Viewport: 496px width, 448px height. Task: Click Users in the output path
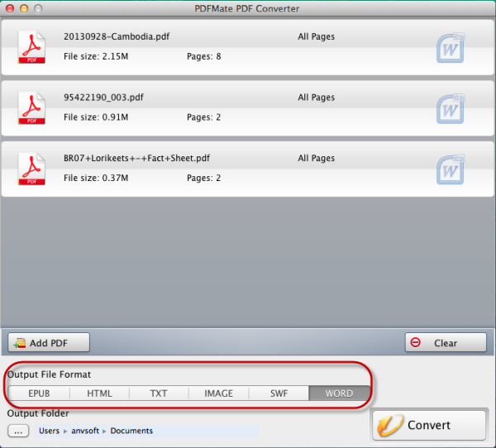49,431
